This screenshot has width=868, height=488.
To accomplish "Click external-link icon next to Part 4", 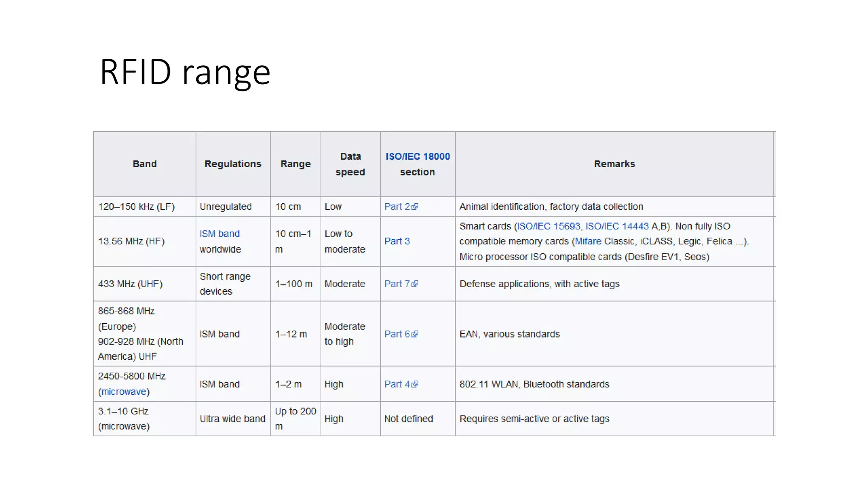I will [415, 384].
